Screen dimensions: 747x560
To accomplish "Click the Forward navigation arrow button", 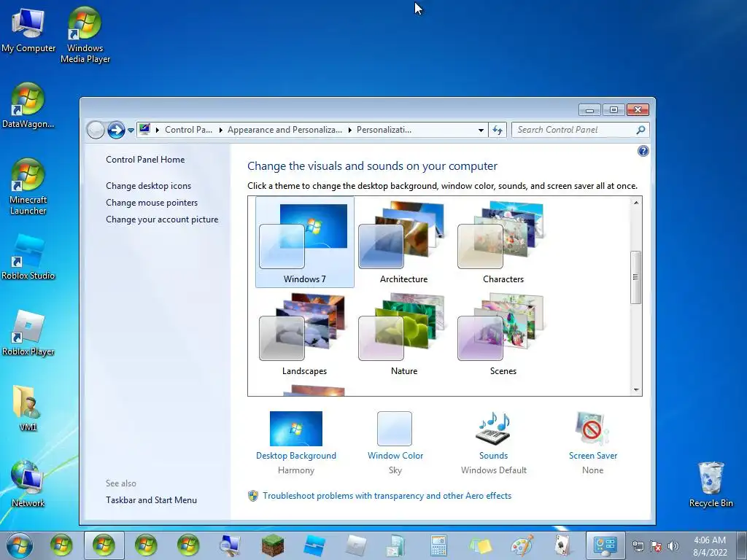I will (x=116, y=130).
